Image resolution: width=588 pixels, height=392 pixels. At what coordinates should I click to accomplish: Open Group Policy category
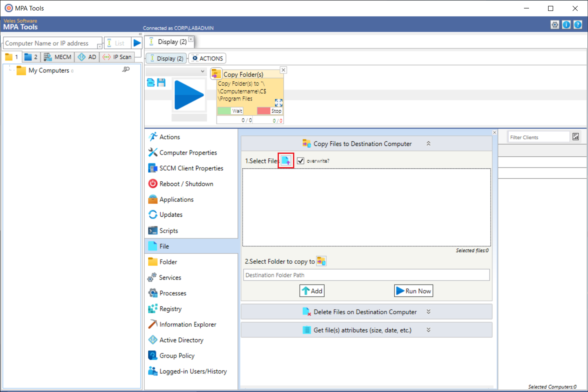point(191,356)
